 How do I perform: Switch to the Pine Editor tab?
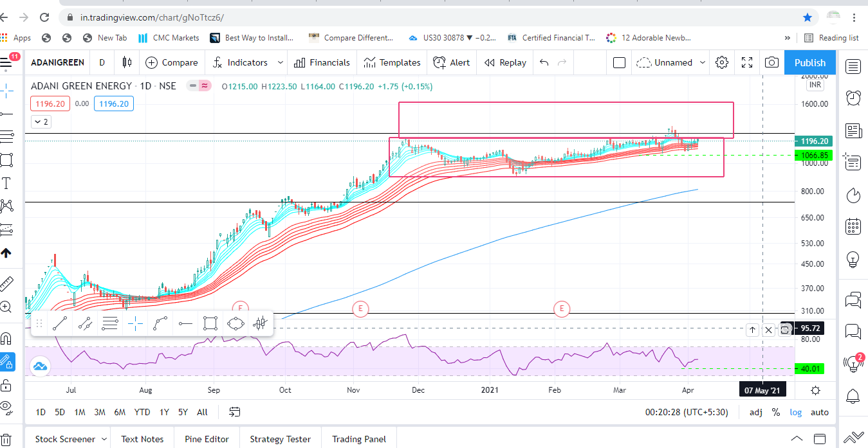tap(207, 439)
